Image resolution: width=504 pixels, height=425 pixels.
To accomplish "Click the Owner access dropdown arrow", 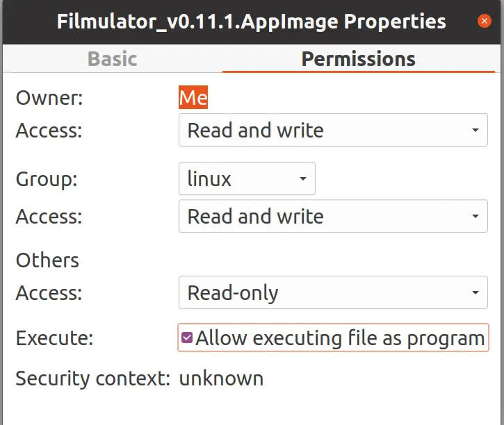I will click(x=475, y=130).
